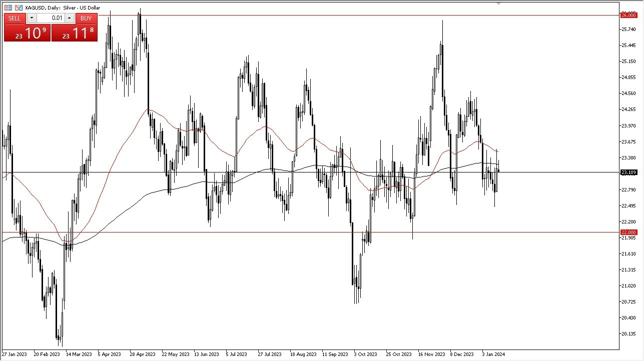The width and height of the screenshot is (644, 361).
Task: Open the lot size dropdown arrow
Action: [32, 18]
